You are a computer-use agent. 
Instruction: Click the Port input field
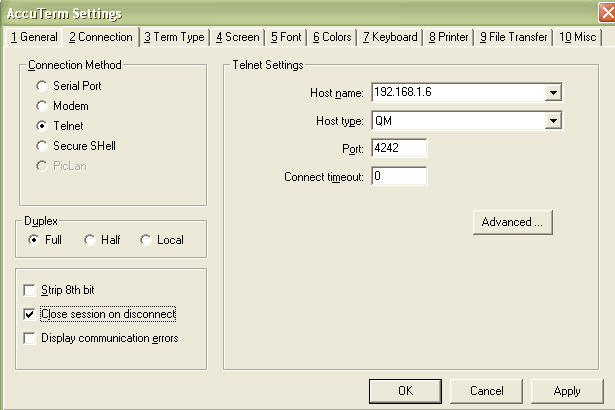click(x=399, y=148)
